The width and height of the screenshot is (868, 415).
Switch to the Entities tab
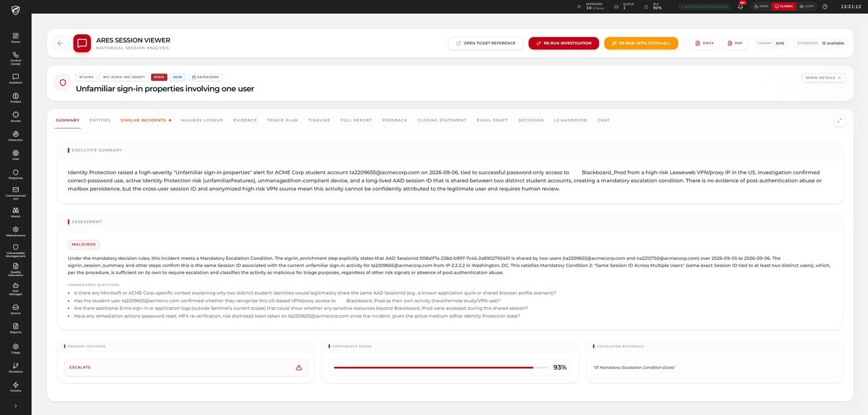point(100,120)
